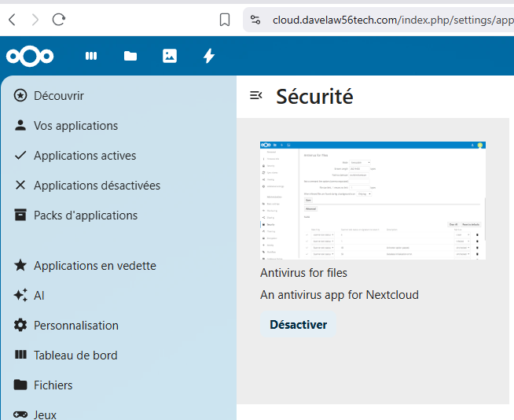This screenshot has width=514, height=420.
Task: Open the Antivirus for files app title
Action: click(303, 273)
